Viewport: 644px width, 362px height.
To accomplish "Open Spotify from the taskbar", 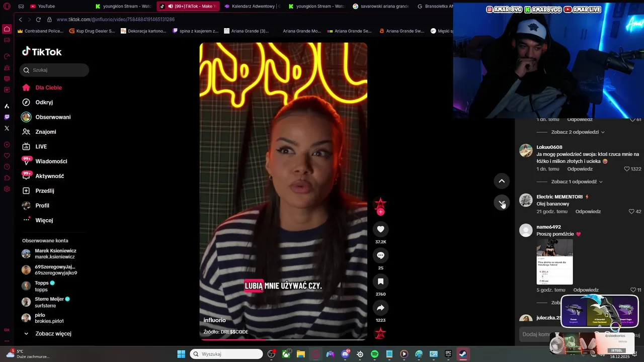I will tap(374, 354).
